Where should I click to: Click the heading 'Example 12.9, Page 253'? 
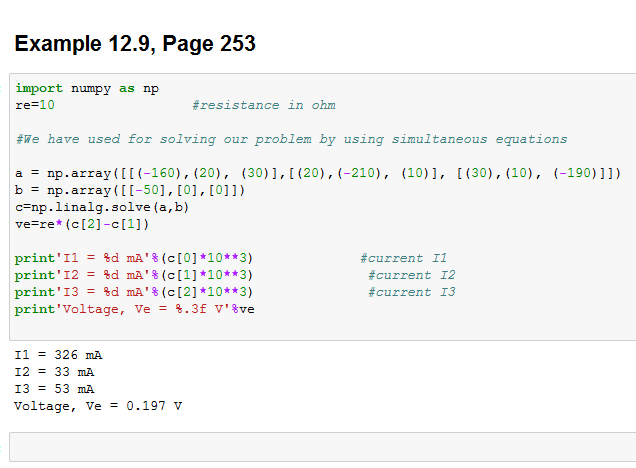[135, 44]
